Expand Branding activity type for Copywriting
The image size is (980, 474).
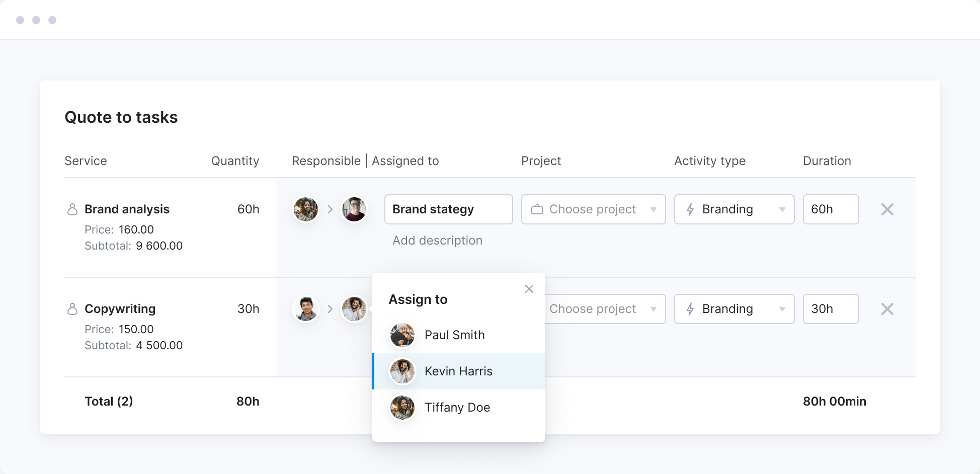[x=734, y=309]
